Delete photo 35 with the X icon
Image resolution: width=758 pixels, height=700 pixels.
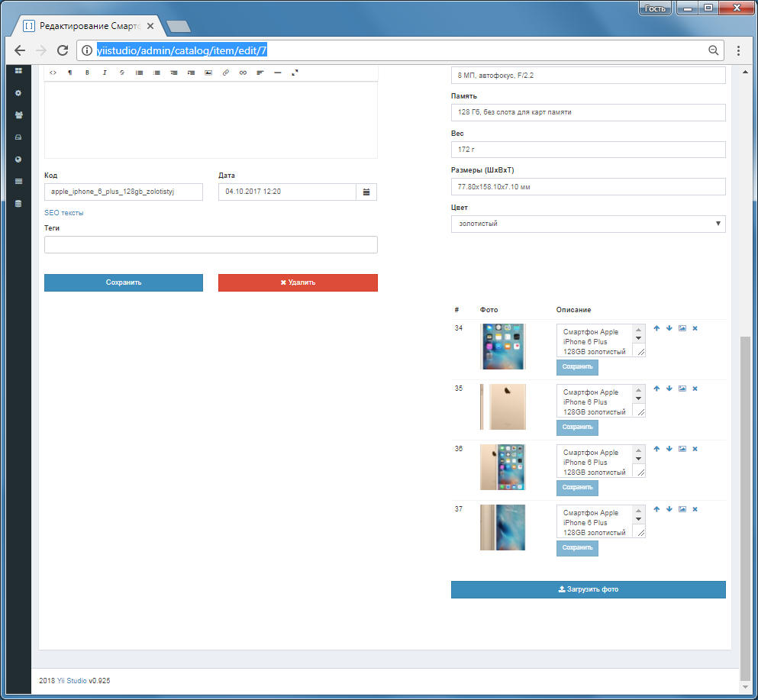coord(695,389)
